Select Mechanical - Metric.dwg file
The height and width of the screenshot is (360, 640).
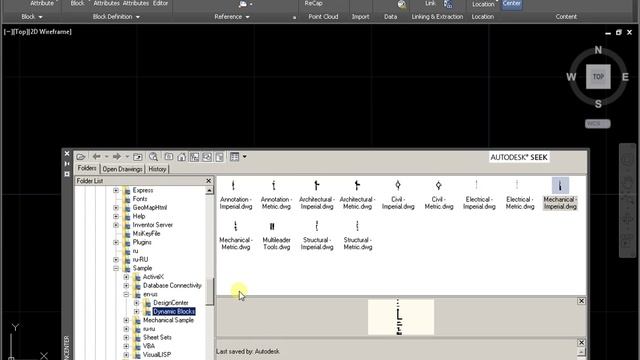click(236, 236)
